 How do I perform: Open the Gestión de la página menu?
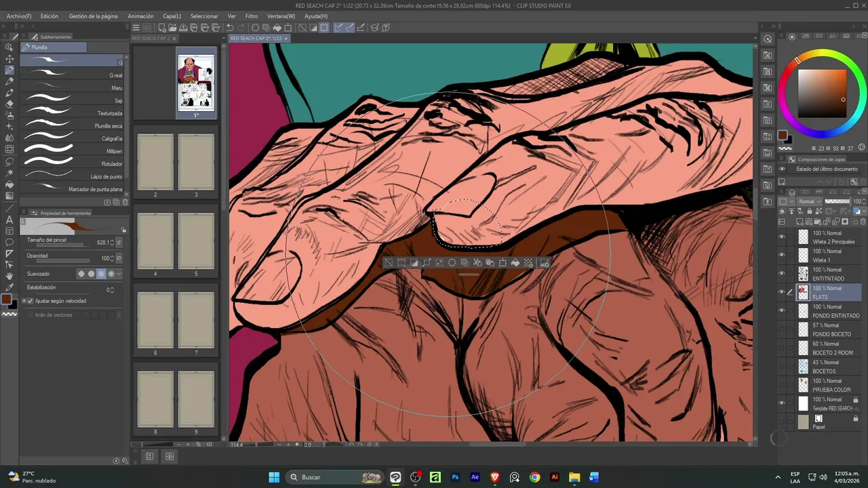point(93,16)
